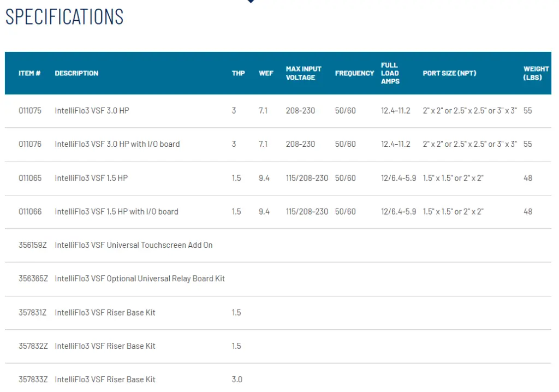
Task: Click THP value 1.5 for item 357831Z
Action: pos(236,312)
